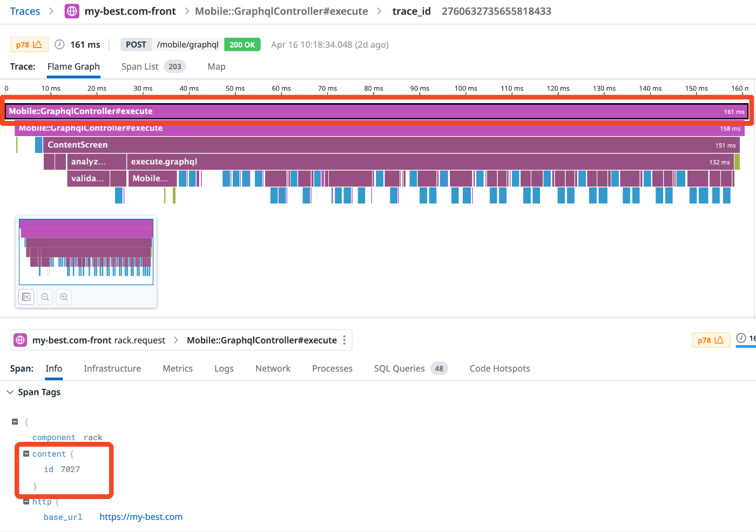Select the 158 ms Mobile::GraphqlController#execute span
756x532 pixels.
click(380, 129)
